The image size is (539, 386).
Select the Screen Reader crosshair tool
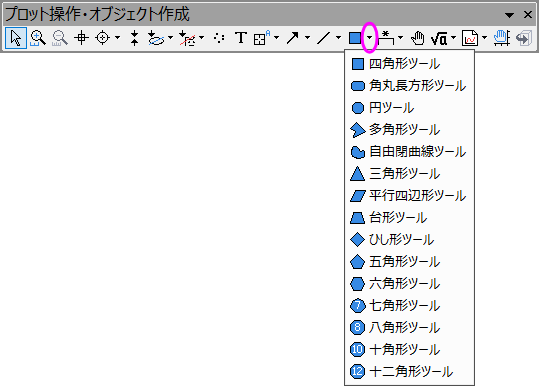[81, 38]
